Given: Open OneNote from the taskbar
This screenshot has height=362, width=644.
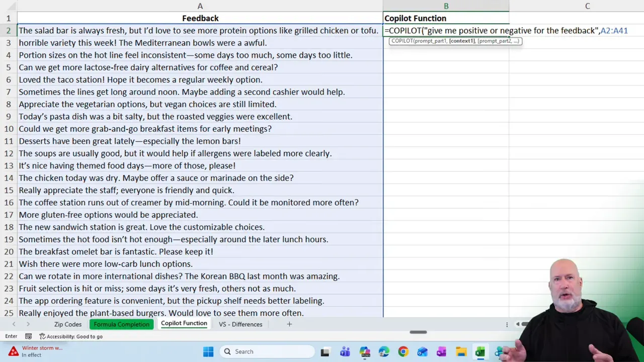Looking at the screenshot, I should point(442,351).
